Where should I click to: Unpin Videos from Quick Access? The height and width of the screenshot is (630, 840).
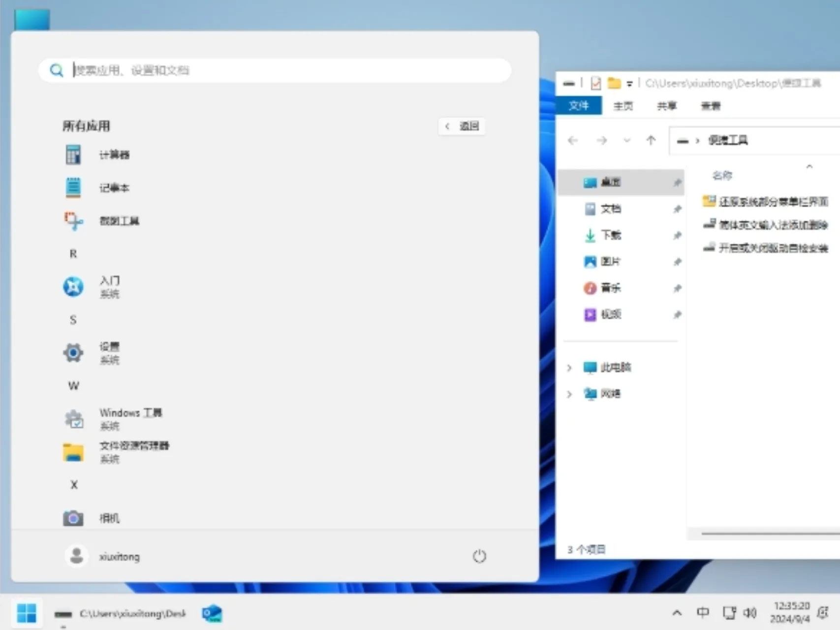click(678, 315)
